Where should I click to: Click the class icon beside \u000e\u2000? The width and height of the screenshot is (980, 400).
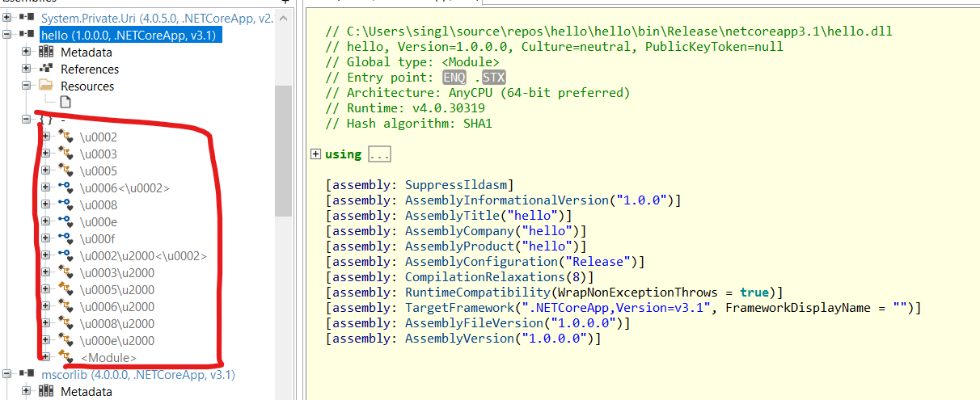point(66,340)
